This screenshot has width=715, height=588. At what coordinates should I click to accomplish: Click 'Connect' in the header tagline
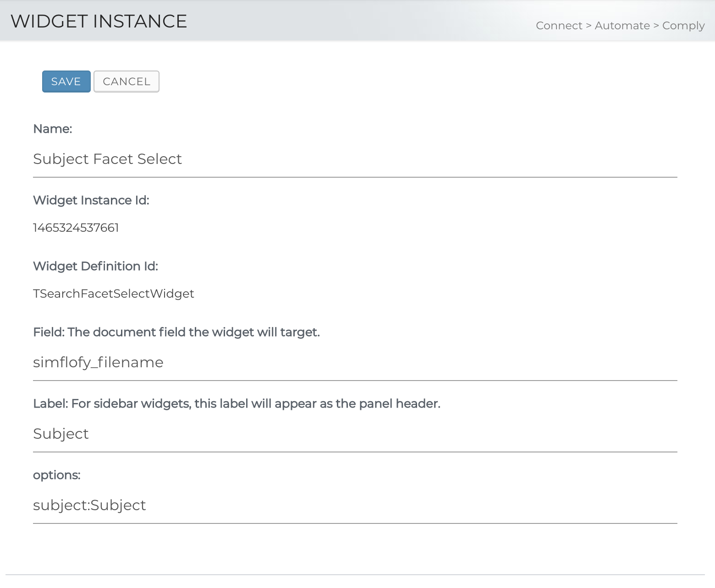(x=559, y=26)
